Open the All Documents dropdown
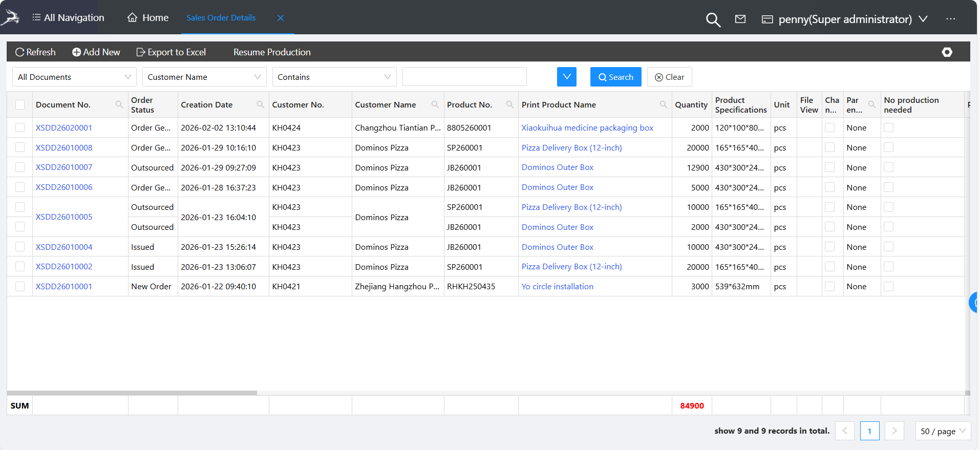Image resolution: width=980 pixels, height=450 pixels. coord(74,77)
